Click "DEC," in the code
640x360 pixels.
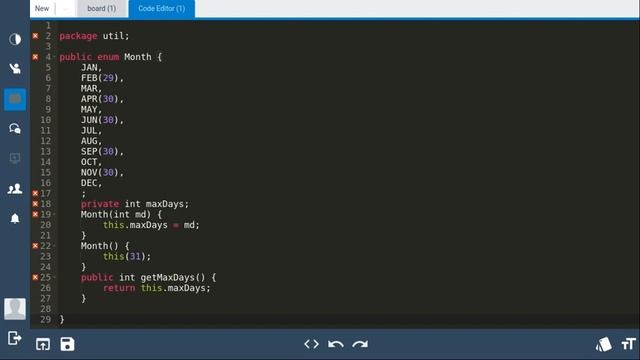point(91,183)
